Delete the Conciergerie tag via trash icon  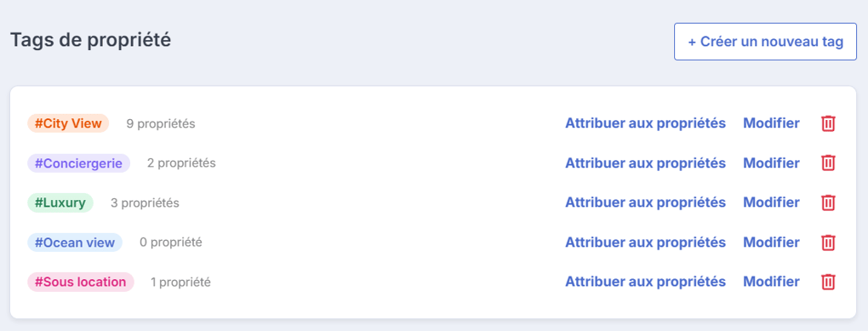[x=828, y=163]
